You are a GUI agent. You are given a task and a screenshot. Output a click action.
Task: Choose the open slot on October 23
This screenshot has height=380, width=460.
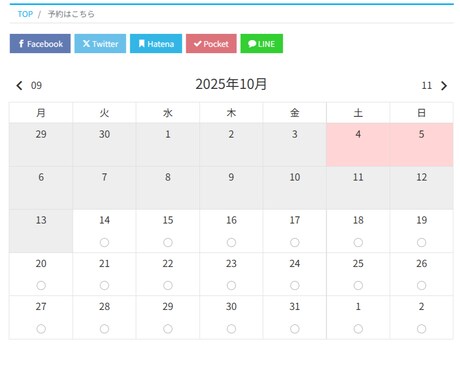point(231,286)
